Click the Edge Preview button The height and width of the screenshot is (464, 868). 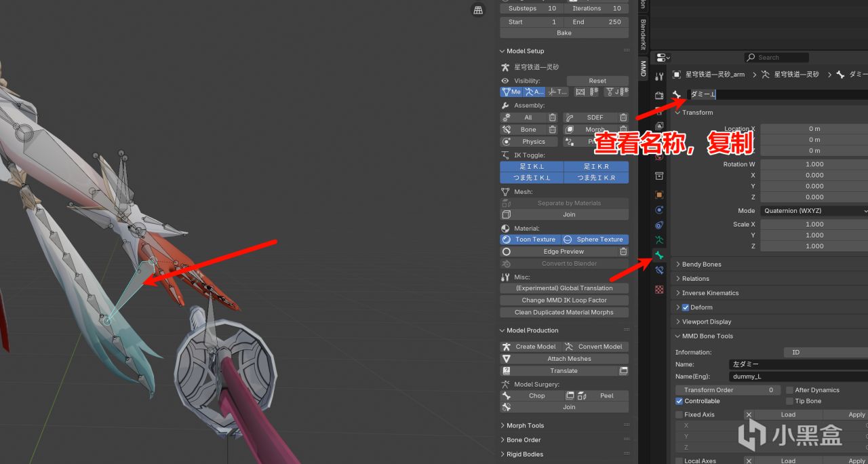pyautogui.click(x=559, y=252)
